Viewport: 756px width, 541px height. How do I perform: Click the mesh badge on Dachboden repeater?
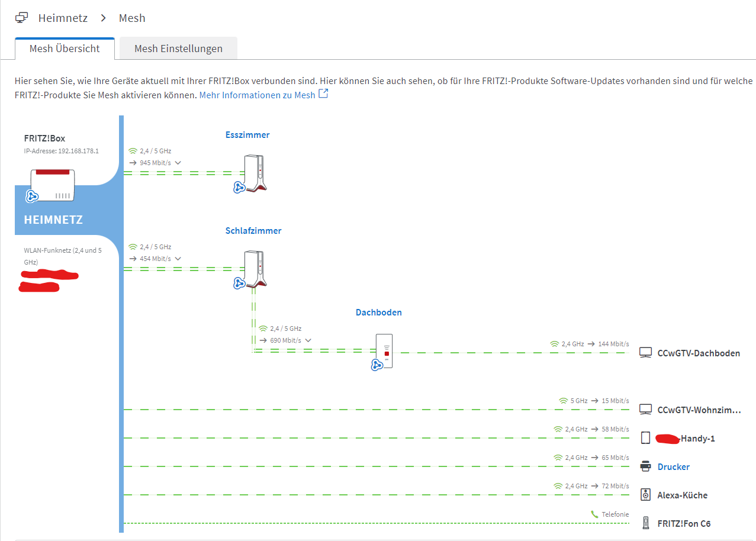[377, 365]
